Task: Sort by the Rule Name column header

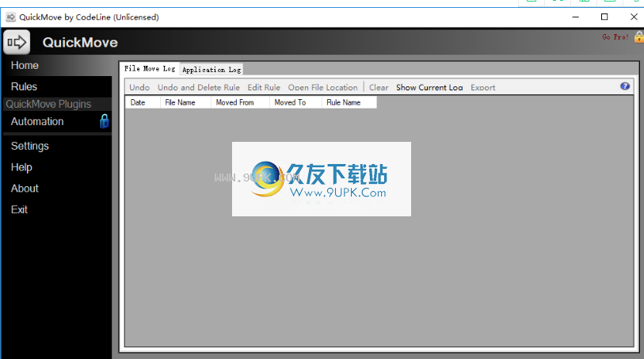Action: (x=349, y=102)
